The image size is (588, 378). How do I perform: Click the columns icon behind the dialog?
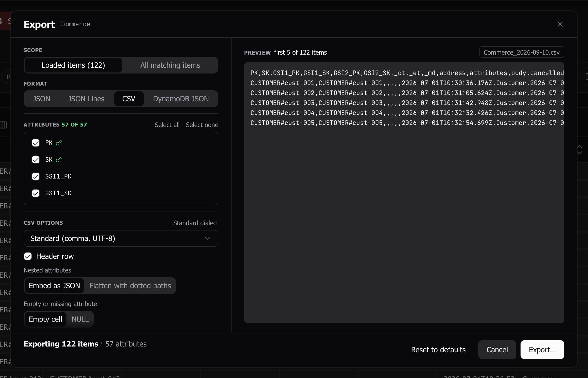pos(3,125)
